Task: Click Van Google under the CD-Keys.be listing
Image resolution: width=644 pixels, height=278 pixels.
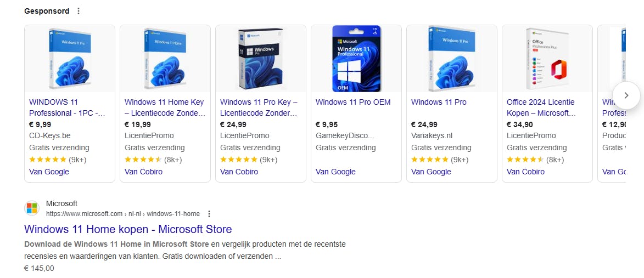Action: (x=49, y=172)
